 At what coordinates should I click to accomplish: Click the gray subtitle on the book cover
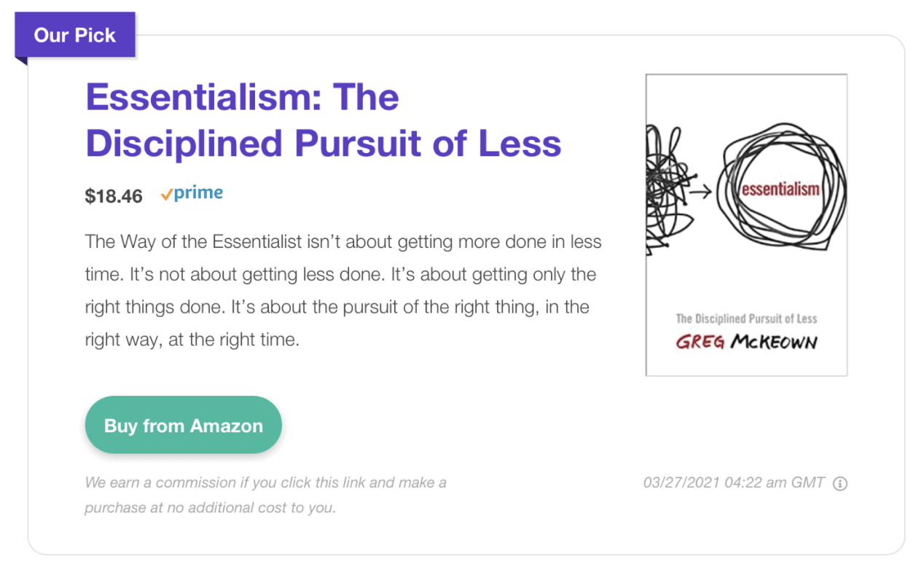click(746, 319)
